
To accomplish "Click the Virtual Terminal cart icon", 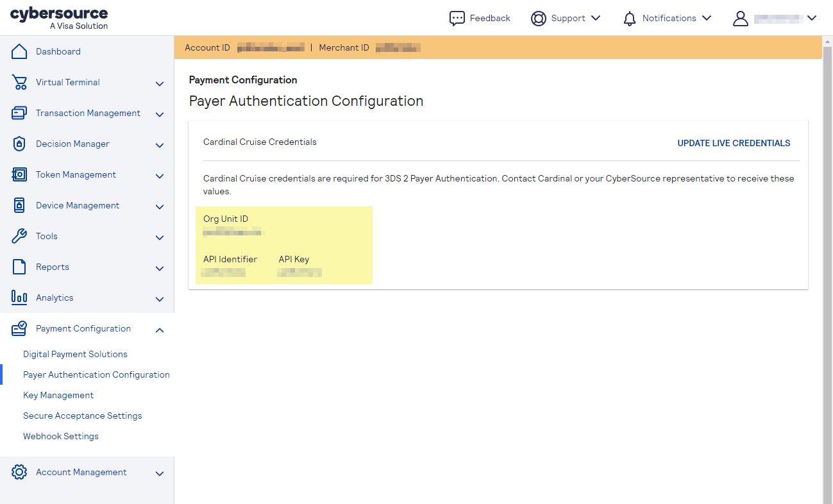I will pyautogui.click(x=19, y=82).
